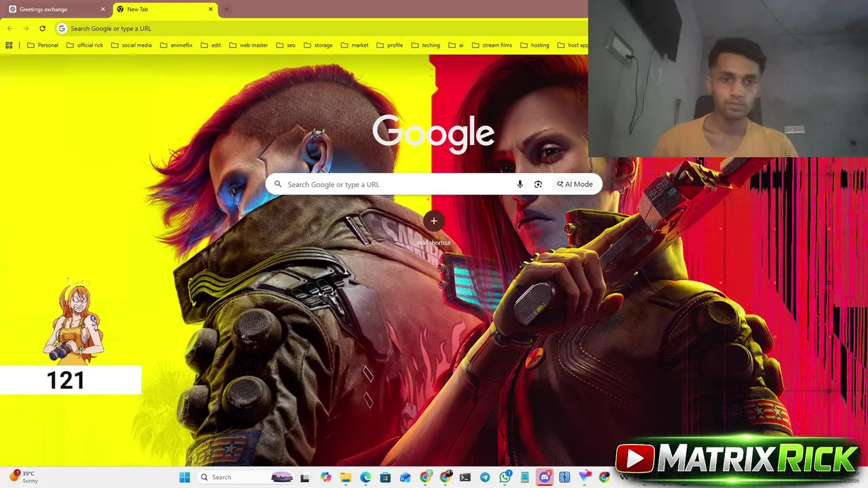Click the browser forward arrow

[26, 28]
